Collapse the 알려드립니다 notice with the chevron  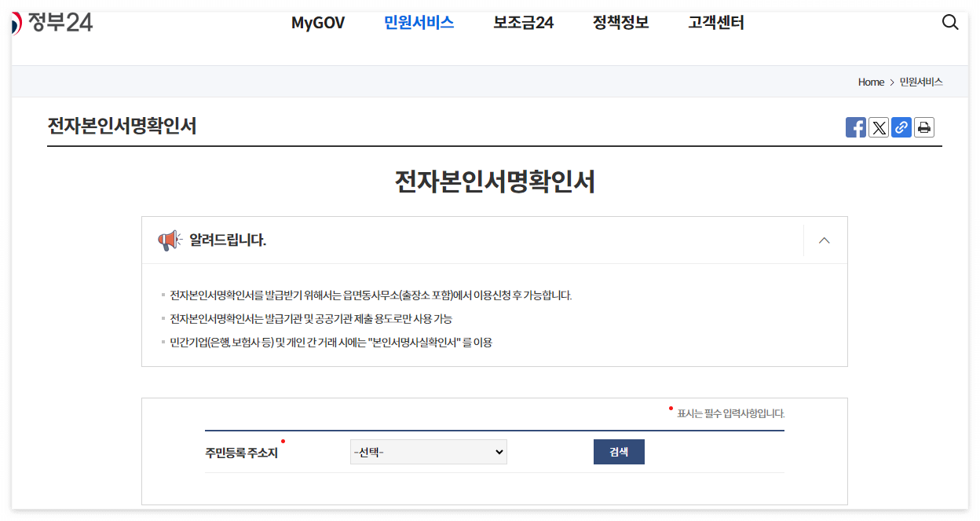click(x=823, y=240)
